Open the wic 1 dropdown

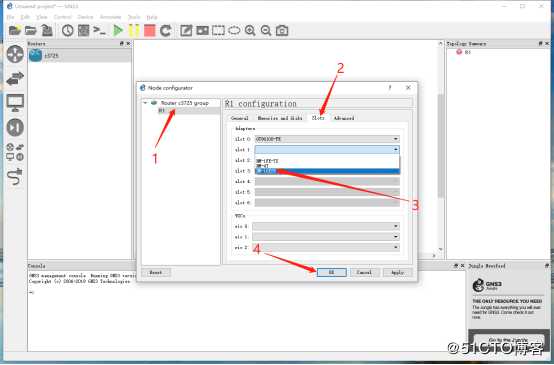click(x=326, y=237)
